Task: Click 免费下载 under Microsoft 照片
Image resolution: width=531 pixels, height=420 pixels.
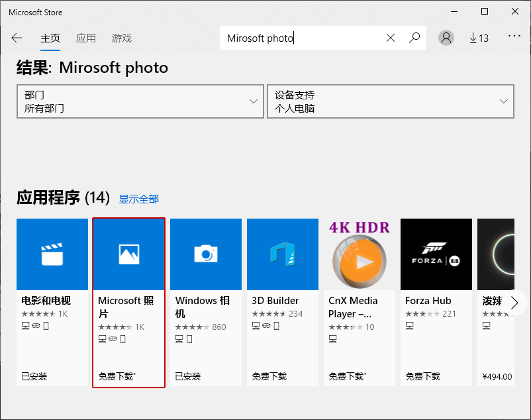Action: pyautogui.click(x=117, y=376)
